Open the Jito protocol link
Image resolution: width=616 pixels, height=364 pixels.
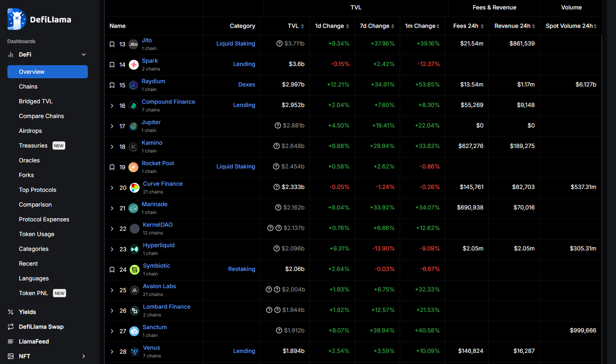(147, 40)
